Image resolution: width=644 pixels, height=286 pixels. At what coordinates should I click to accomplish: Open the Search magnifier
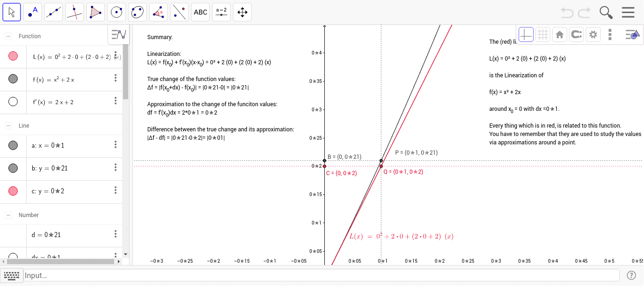click(606, 12)
